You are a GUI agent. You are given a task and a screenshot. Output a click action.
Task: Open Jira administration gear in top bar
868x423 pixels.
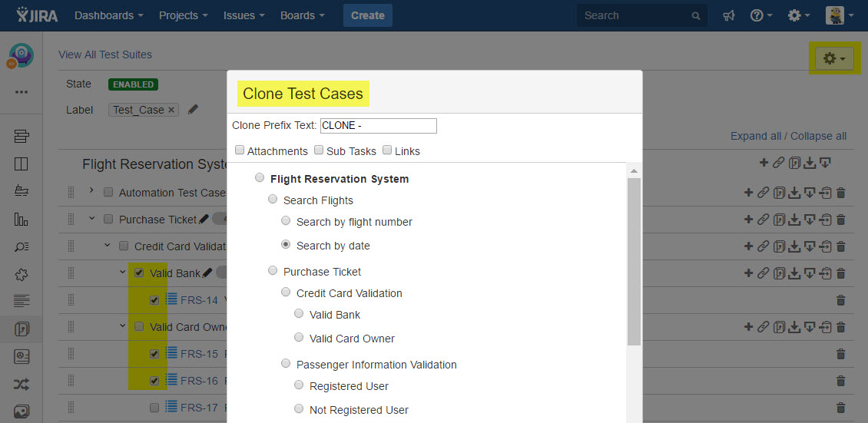[x=799, y=15]
